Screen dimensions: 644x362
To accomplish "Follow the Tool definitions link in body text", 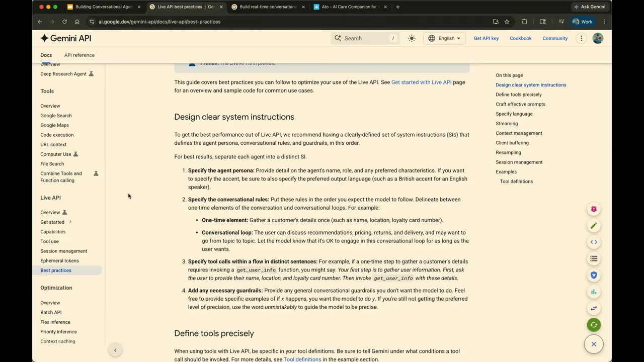I will pyautogui.click(x=302, y=359).
